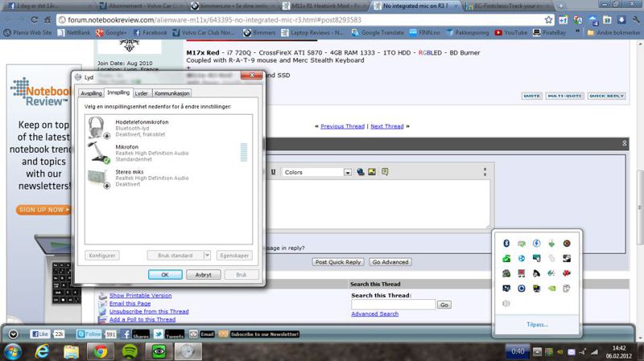644x361 pixels.
Task: Open Spotify from the taskbar
Action: click(x=130, y=351)
